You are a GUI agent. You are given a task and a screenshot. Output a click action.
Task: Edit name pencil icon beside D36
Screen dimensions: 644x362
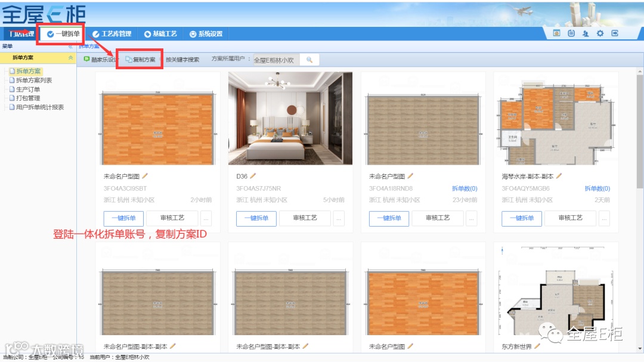[253, 176]
